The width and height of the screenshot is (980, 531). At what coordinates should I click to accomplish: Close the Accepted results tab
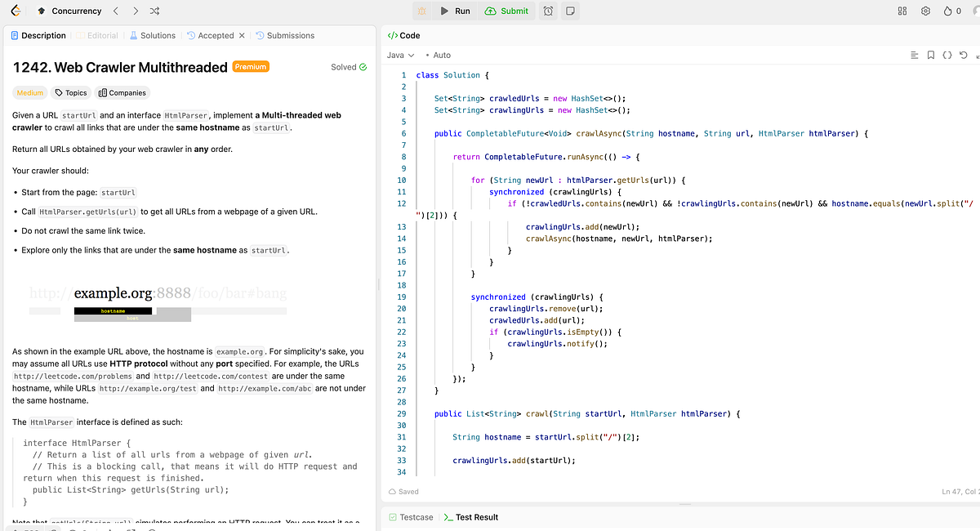(x=241, y=35)
